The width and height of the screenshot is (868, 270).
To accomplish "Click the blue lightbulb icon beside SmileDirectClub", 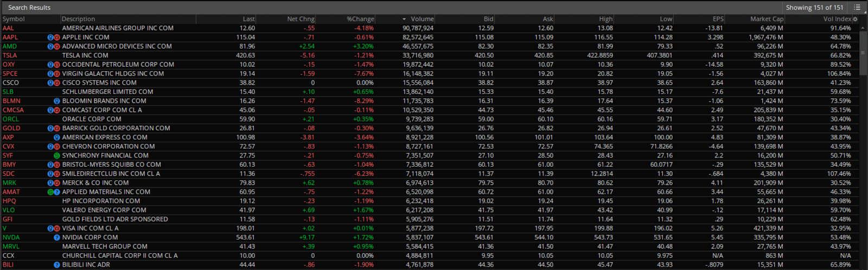I will 50,174.
